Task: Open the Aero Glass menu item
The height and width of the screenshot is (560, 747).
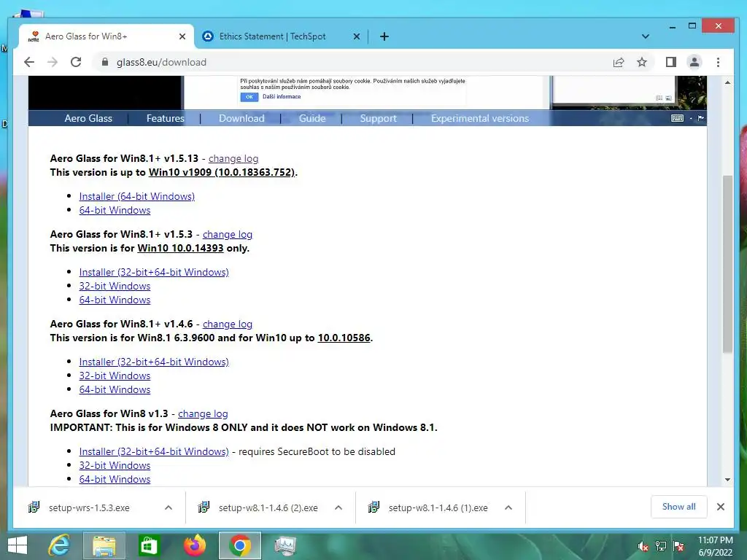Action: (x=88, y=119)
